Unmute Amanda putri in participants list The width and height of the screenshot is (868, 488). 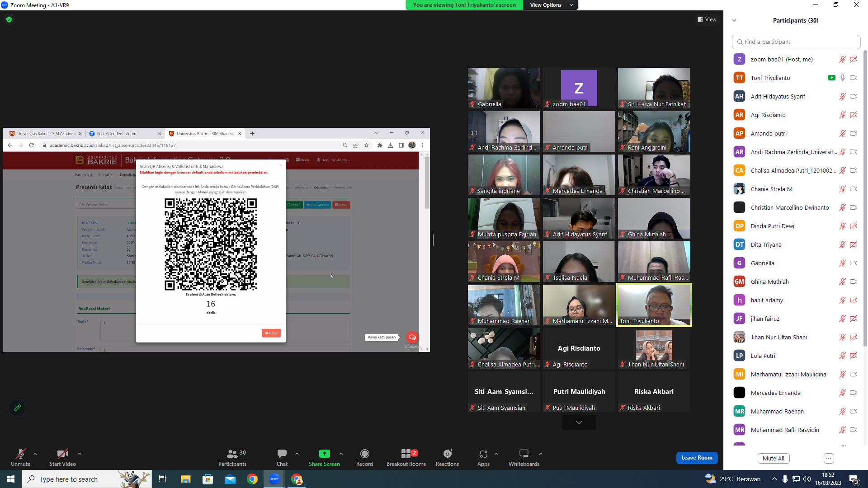[843, 133]
